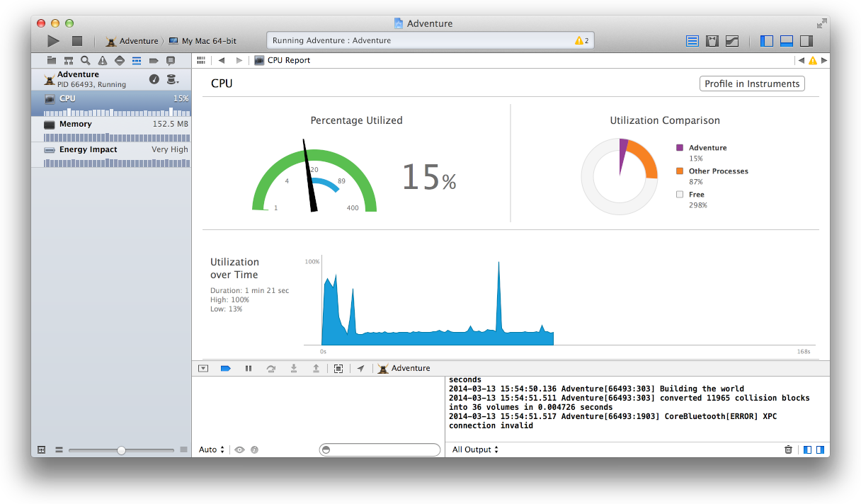Stop the running Adventure app
The width and height of the screenshot is (861, 504).
tap(77, 41)
